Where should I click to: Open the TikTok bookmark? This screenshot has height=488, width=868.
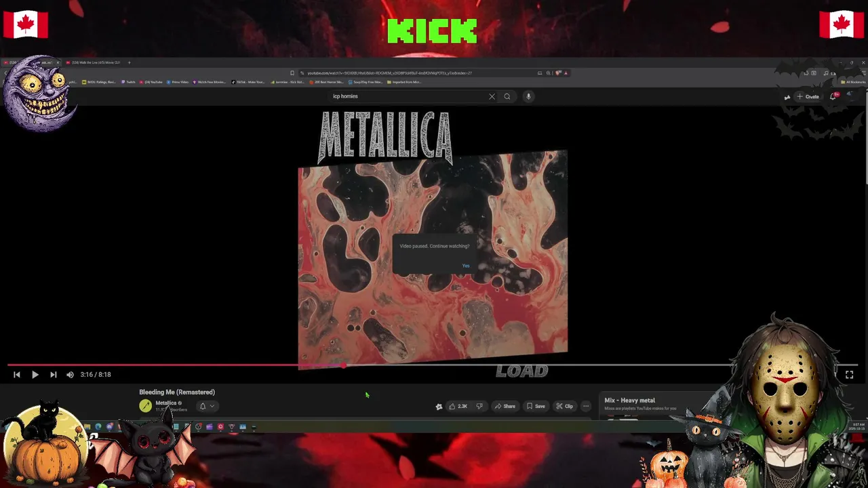click(x=248, y=82)
